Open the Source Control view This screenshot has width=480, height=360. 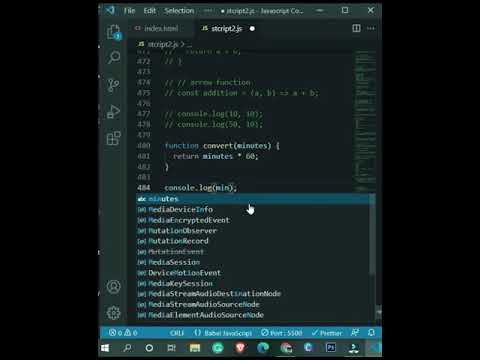113,85
